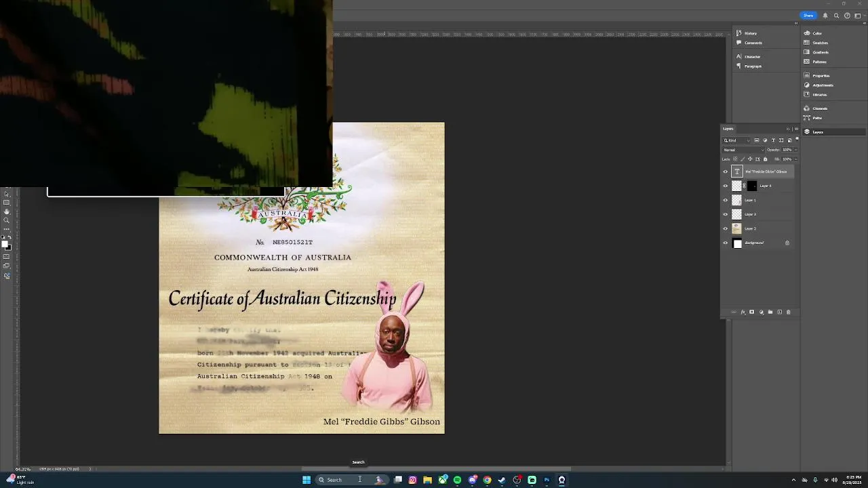Screen dimensions: 868x488
Task: Create a new layer group folder
Action: tap(770, 312)
